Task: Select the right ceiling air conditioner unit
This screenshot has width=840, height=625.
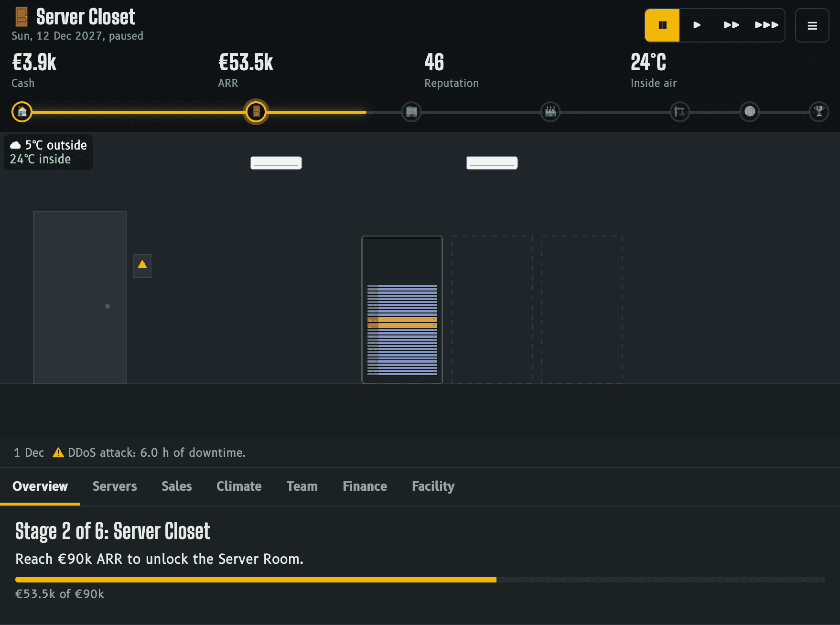Action: pyautogui.click(x=492, y=163)
